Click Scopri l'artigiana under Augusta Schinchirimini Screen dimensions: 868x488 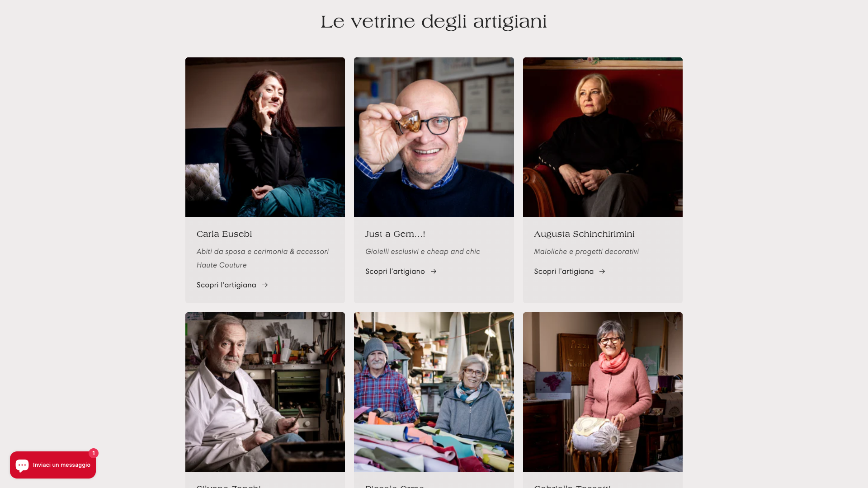tap(564, 272)
